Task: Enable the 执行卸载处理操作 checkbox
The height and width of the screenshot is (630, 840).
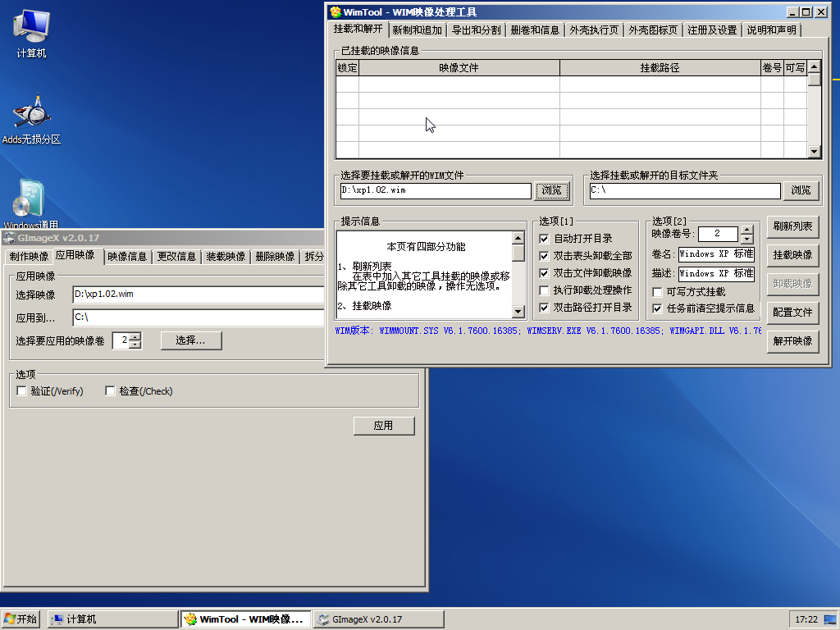Action: (544, 290)
